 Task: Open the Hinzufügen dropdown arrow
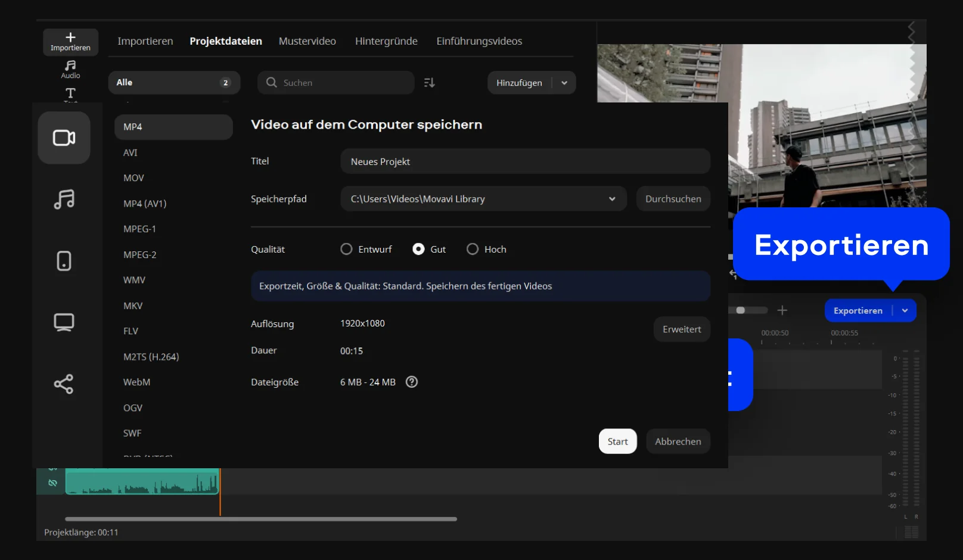[564, 83]
